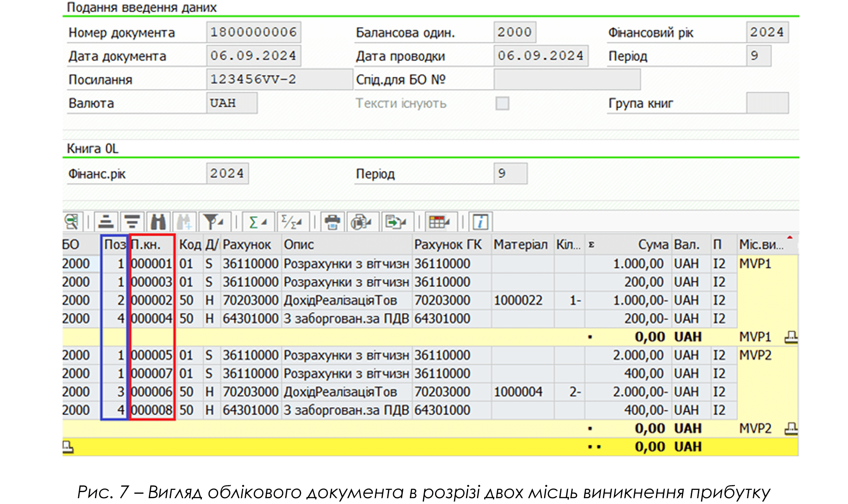This screenshot has width=848, height=504.
Task: Select the Поз column header
Action: pos(115,244)
